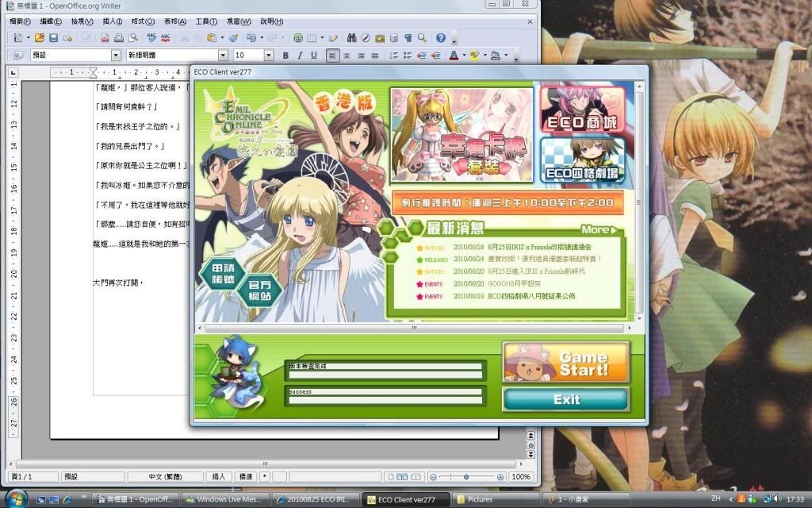The width and height of the screenshot is (812, 508).
Task: Click the font color icon
Action: [x=453, y=56]
